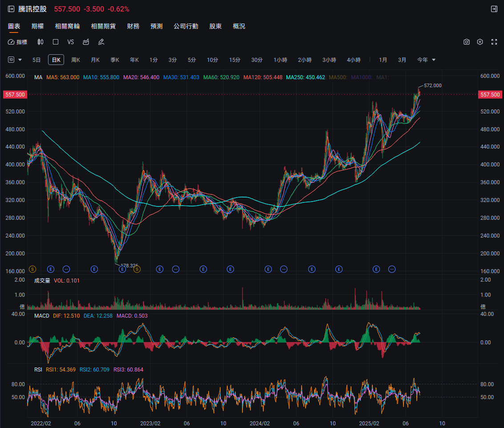Open the drawing annotation pencil tool
504x428 pixels.
coord(101,42)
